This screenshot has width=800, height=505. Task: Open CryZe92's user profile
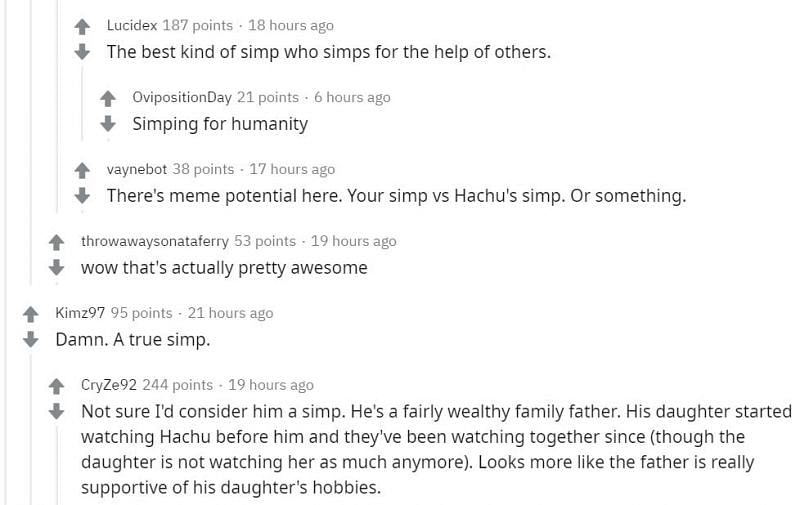point(109,385)
